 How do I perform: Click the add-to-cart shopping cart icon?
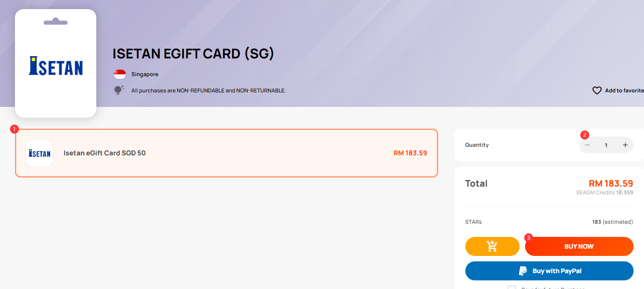coord(492,246)
